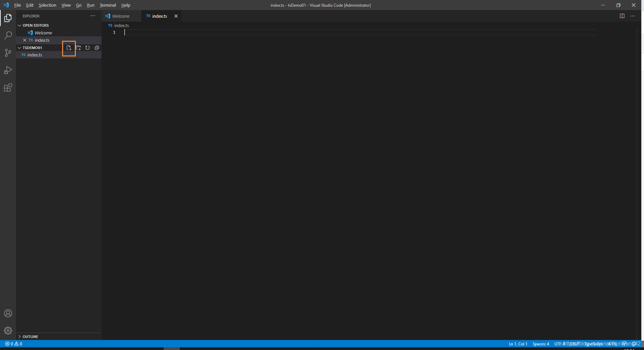Viewport: 644px width, 350px height.
Task: Click the New File icon in TSDEMO01
Action: pos(69,48)
